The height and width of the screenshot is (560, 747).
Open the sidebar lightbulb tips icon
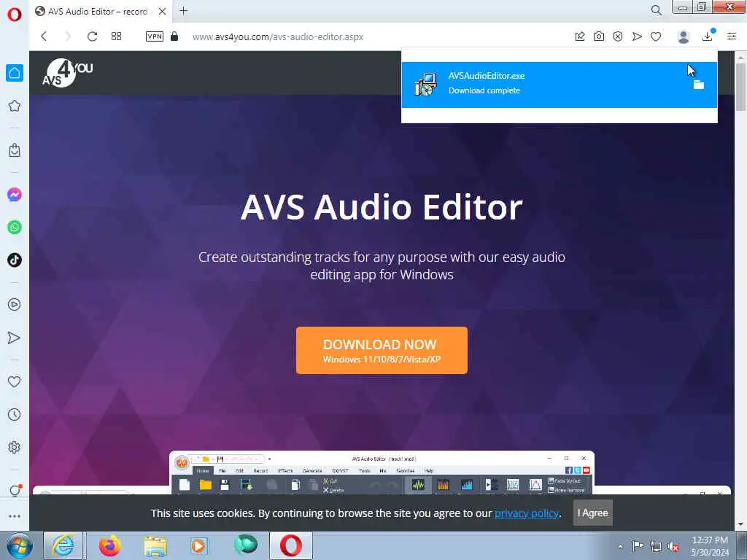click(15, 491)
